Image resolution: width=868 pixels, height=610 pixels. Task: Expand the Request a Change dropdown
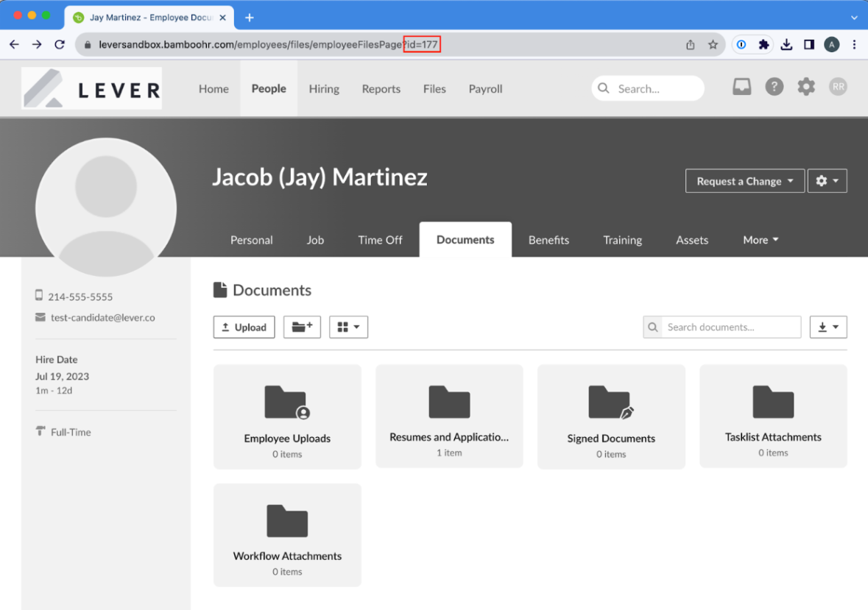click(x=744, y=181)
